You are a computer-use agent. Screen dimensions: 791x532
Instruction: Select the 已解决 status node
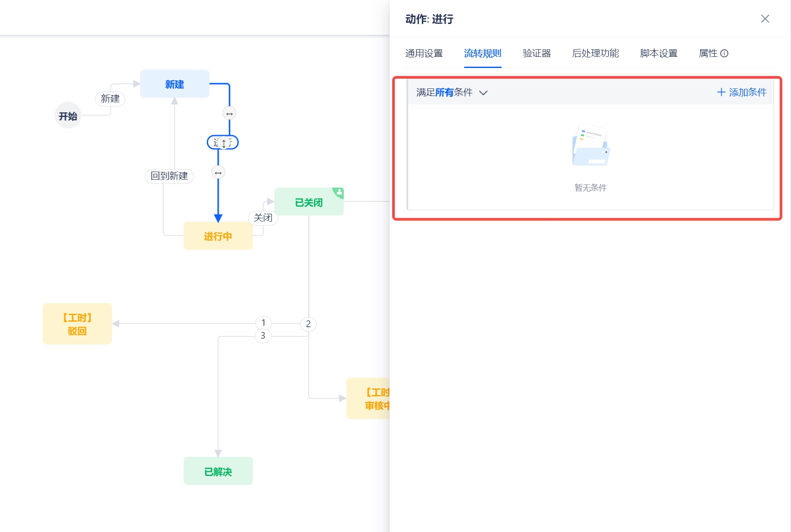click(218, 471)
